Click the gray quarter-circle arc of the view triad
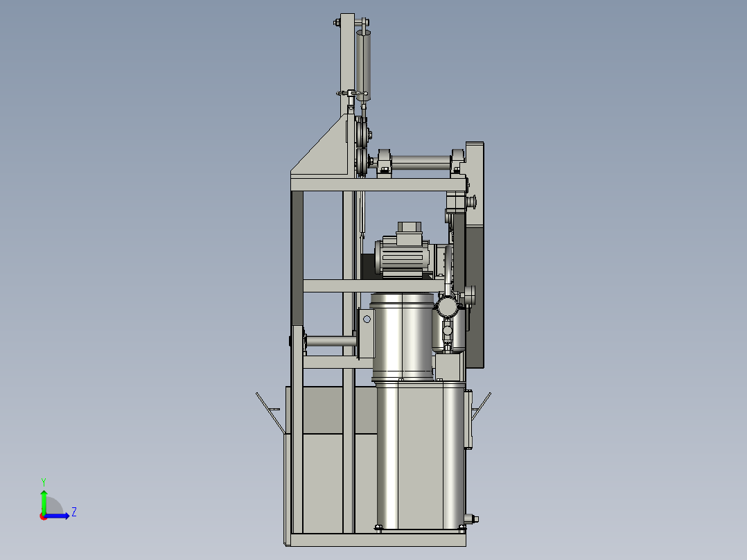The image size is (747, 560). [54, 505]
